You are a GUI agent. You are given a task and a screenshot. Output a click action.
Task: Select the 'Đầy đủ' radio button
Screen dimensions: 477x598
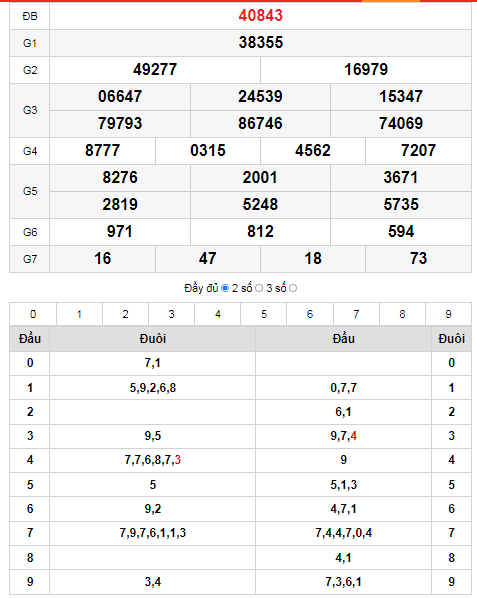[225, 288]
